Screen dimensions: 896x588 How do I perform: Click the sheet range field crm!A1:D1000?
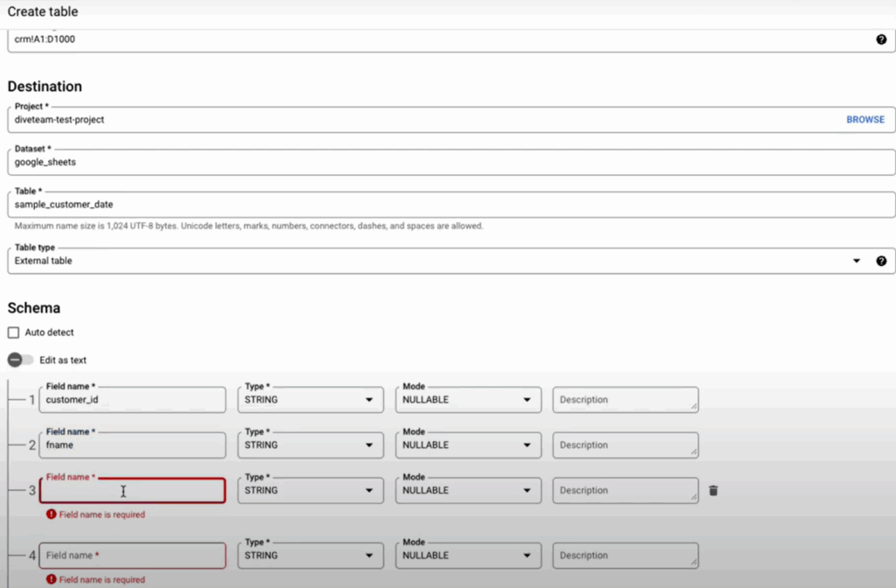pyautogui.click(x=437, y=39)
